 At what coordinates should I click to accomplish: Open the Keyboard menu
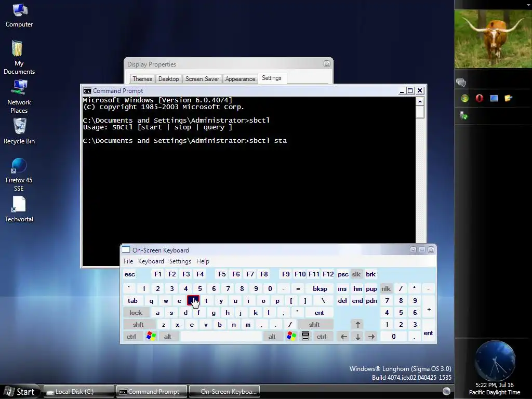tap(151, 261)
